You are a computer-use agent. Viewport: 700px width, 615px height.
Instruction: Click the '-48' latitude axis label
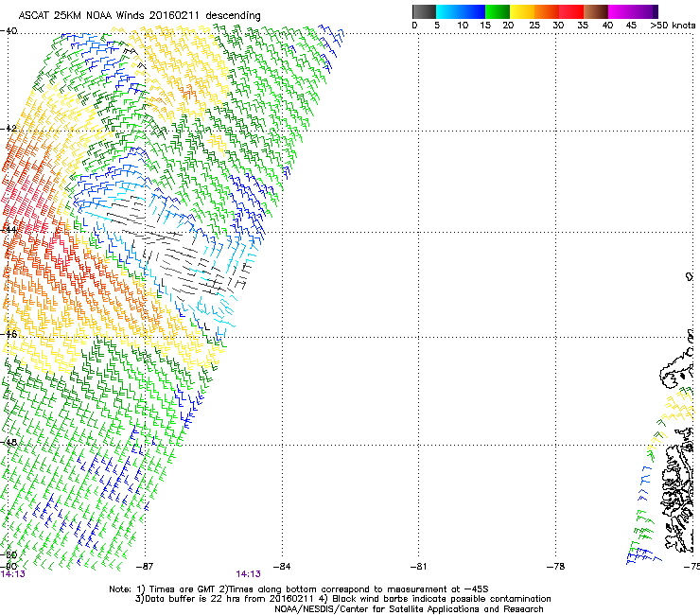(9, 442)
